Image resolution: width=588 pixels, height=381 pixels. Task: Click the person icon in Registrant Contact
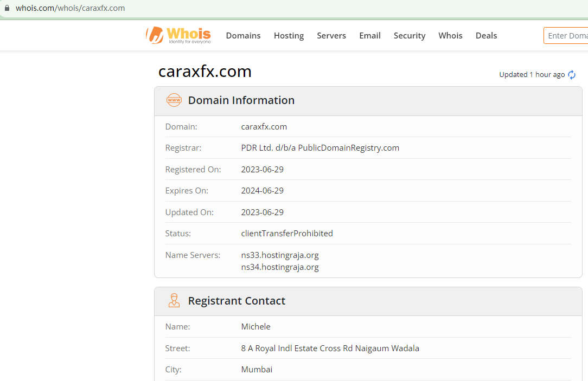click(x=174, y=300)
